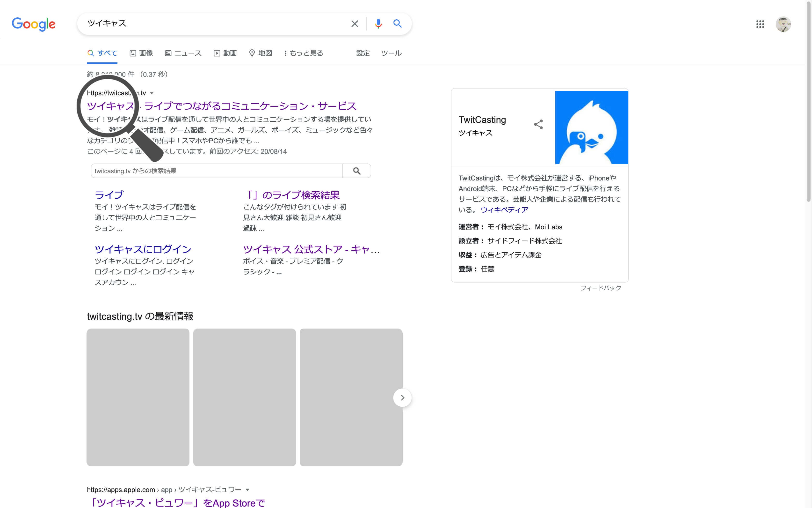Open the ツイキャスにログイン sitelink
Viewport: 812px width, 508px height.
[143, 249]
